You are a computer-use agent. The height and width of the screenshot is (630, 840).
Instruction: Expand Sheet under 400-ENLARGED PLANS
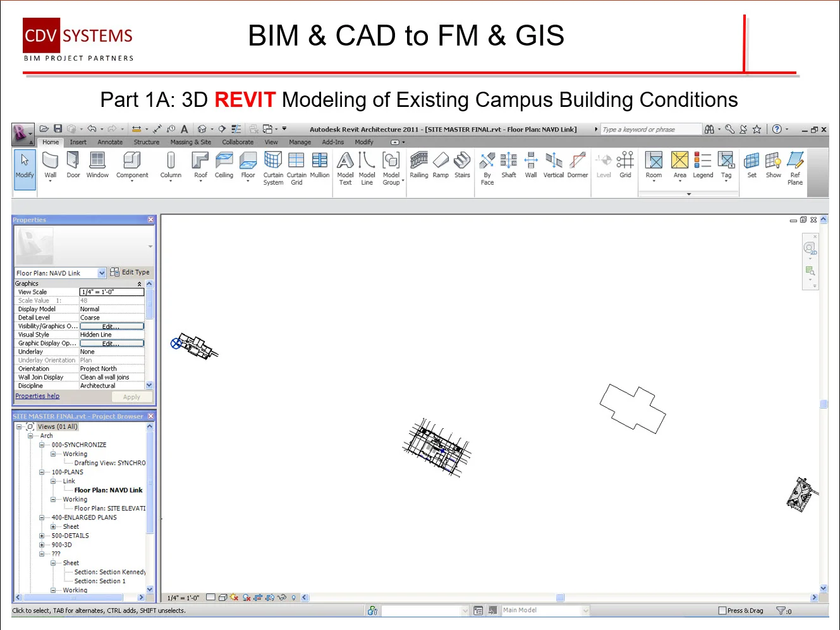[53, 526]
